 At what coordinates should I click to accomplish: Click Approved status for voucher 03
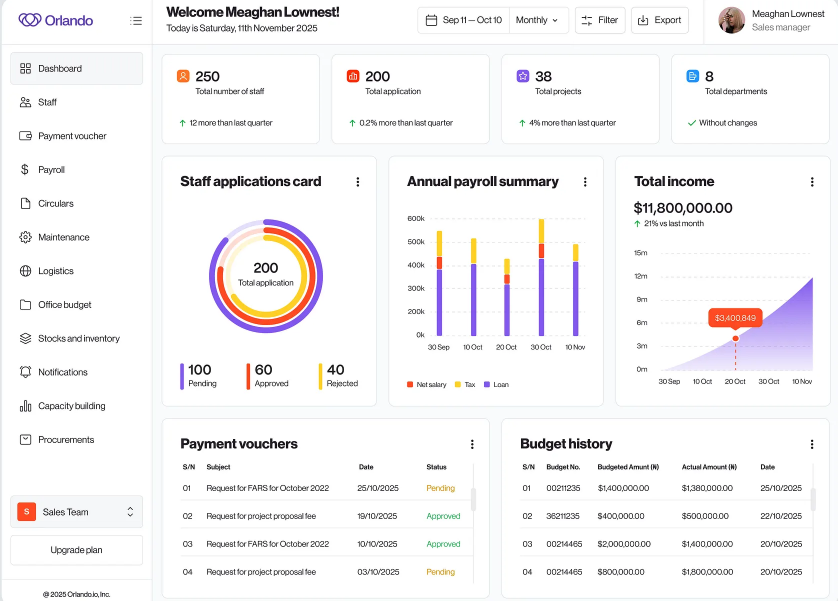point(443,544)
